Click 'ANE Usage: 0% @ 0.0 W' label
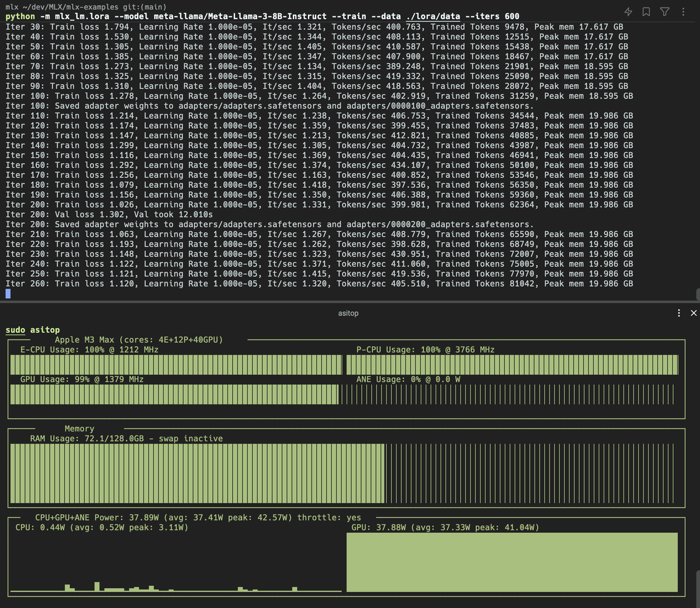Screen dimensions: 700x608 point(408,379)
